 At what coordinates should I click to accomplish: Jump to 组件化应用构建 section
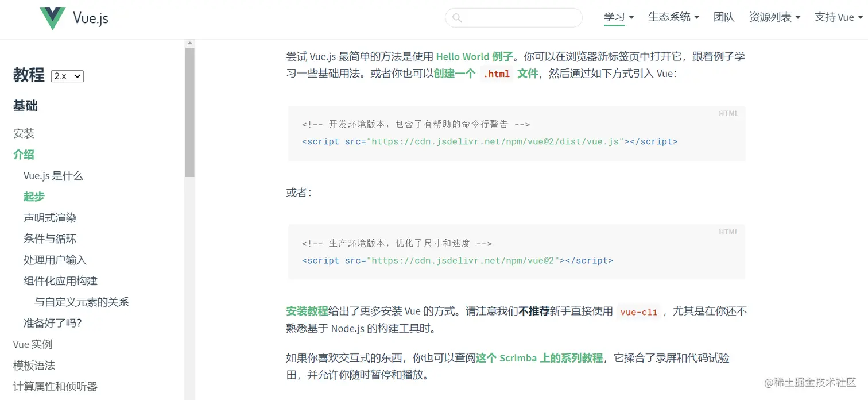tap(60, 281)
